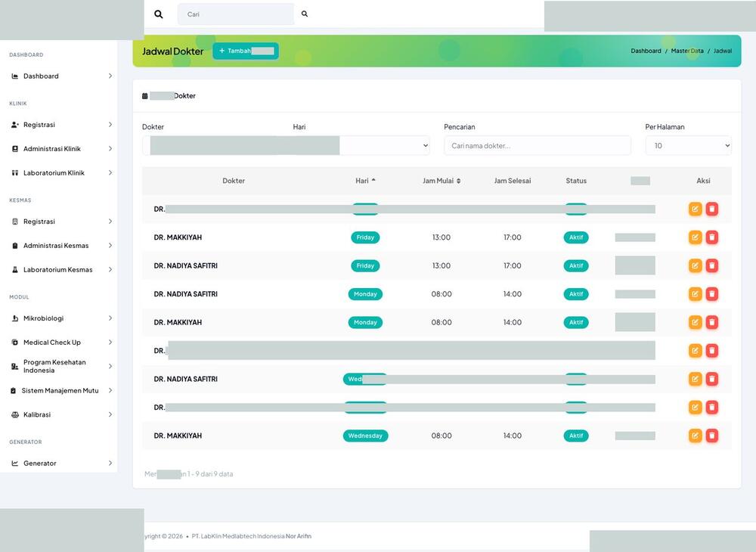
Task: Click Monday badge in DR. NADIYA SAFITRI row
Action: 365,294
